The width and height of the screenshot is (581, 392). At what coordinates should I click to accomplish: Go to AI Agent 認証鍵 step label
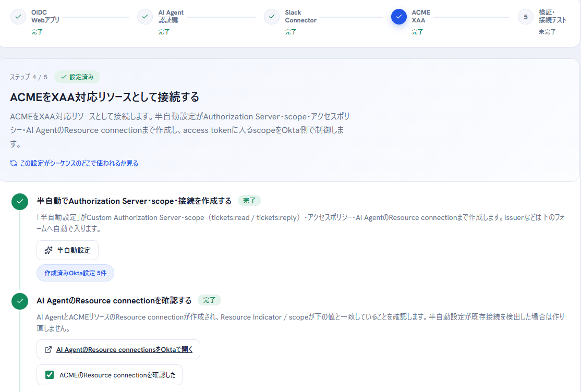point(171,16)
